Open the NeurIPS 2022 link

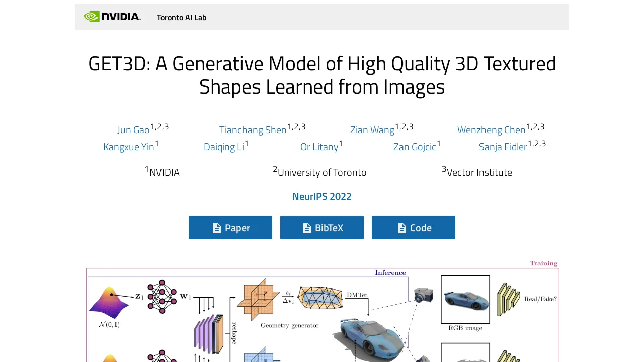pos(322,196)
